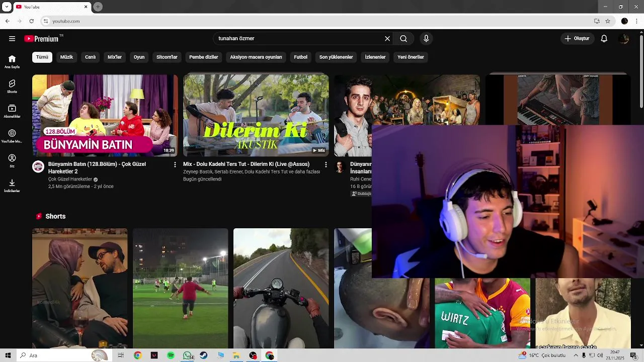Open Shorts from the left sidebar

point(12,86)
